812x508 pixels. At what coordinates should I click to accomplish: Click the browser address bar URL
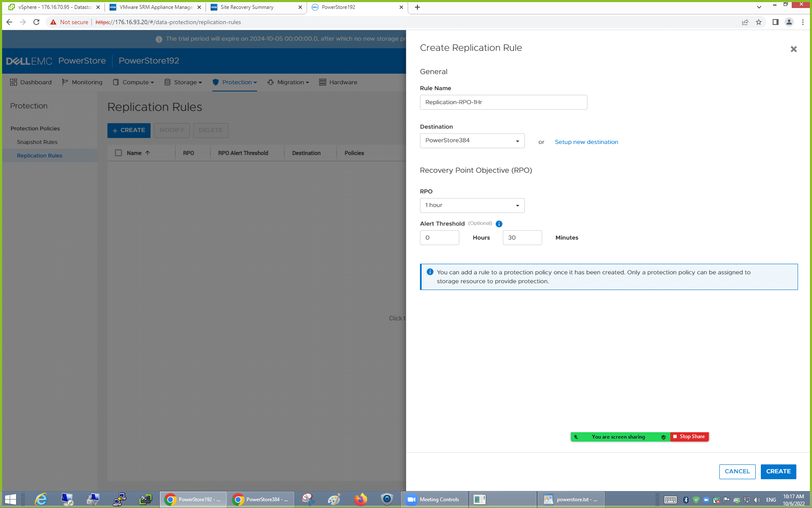point(168,22)
